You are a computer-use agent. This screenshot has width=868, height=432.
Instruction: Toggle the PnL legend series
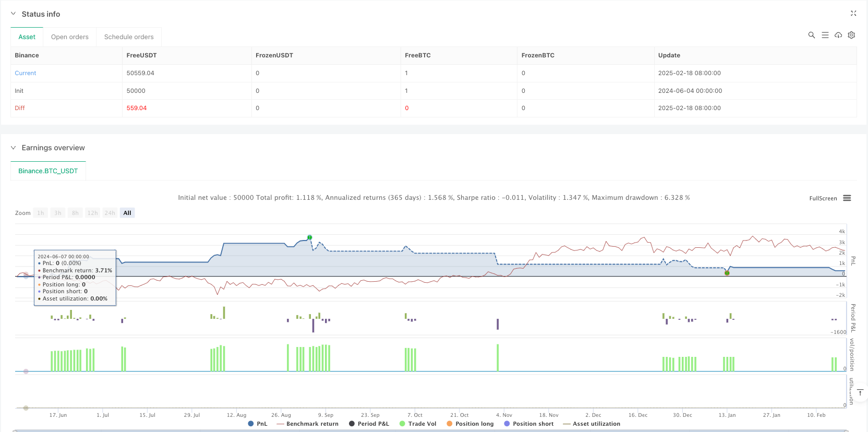click(x=258, y=424)
